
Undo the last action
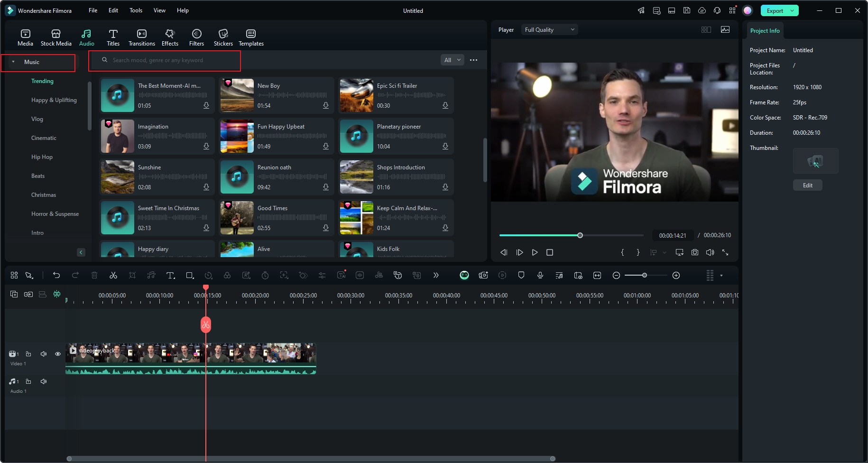[56, 275]
